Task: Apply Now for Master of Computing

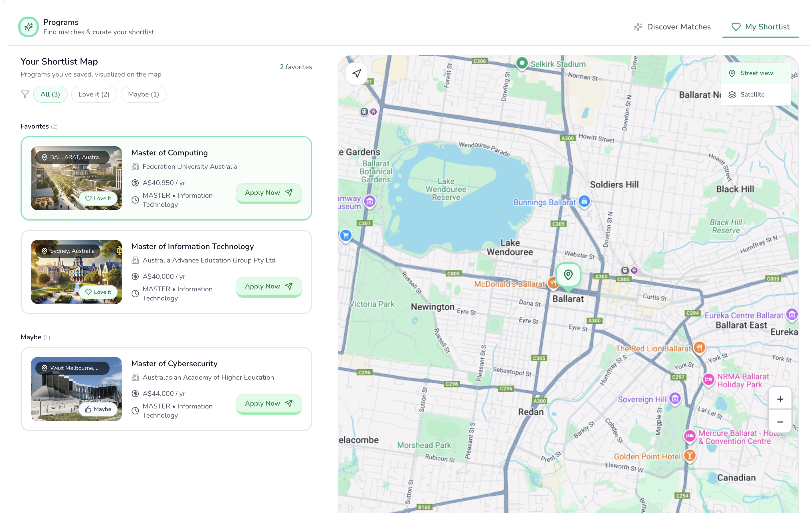Action: point(268,193)
